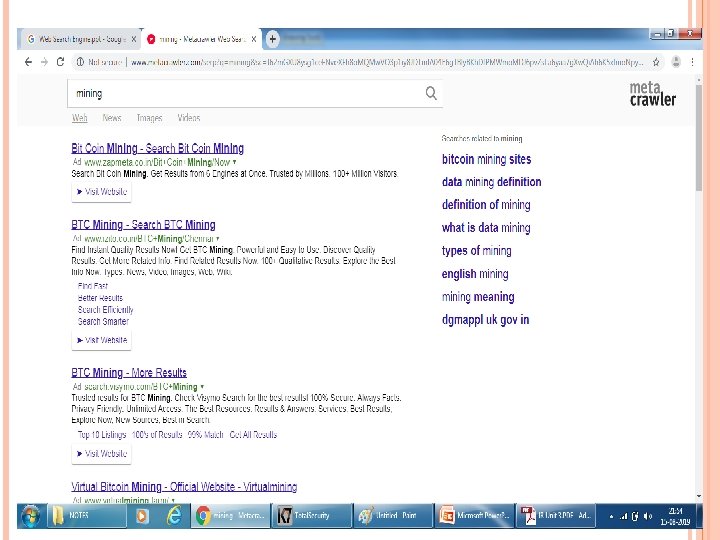Go forward using the browser forward arrow

(x=44, y=62)
